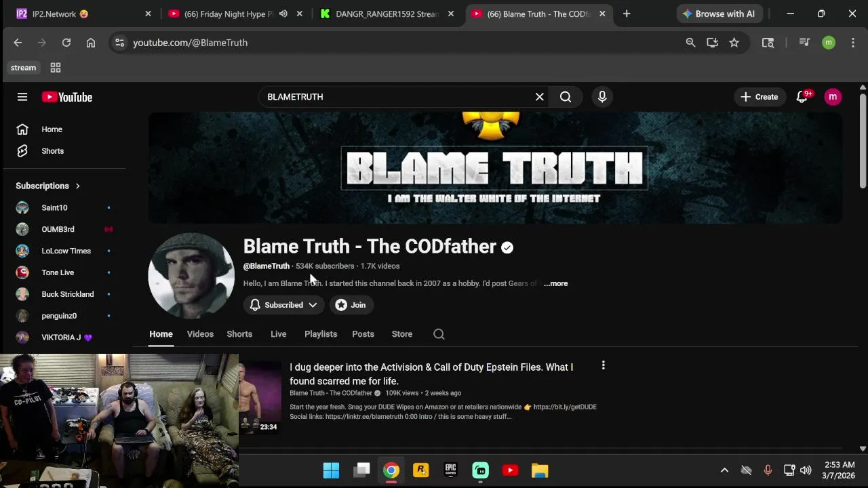The image size is (868, 488).
Task: Open the Chrome apps grid bookmark
Action: click(x=56, y=68)
